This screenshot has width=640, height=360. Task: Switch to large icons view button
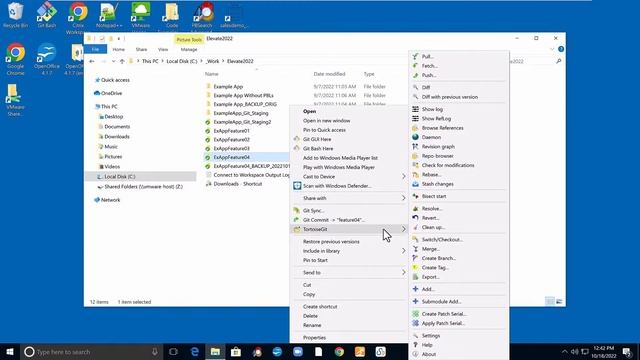tap(559, 302)
